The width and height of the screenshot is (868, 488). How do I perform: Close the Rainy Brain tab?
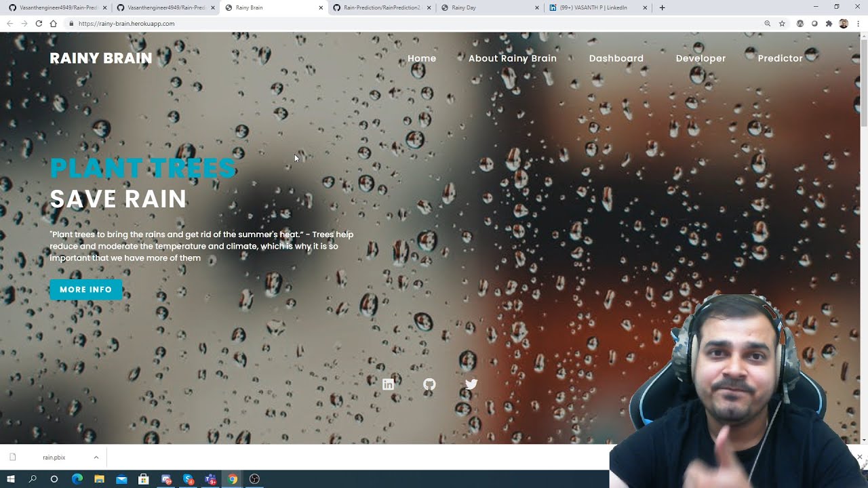click(x=321, y=7)
